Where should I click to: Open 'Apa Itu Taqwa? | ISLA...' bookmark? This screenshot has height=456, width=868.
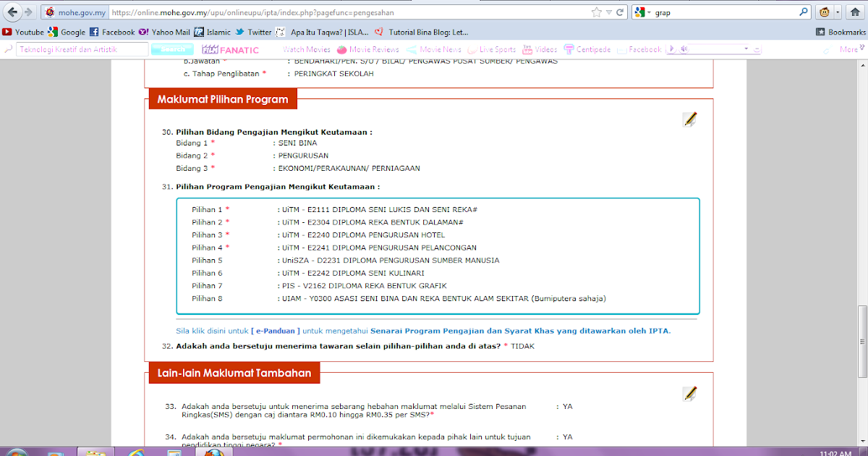pos(323,32)
